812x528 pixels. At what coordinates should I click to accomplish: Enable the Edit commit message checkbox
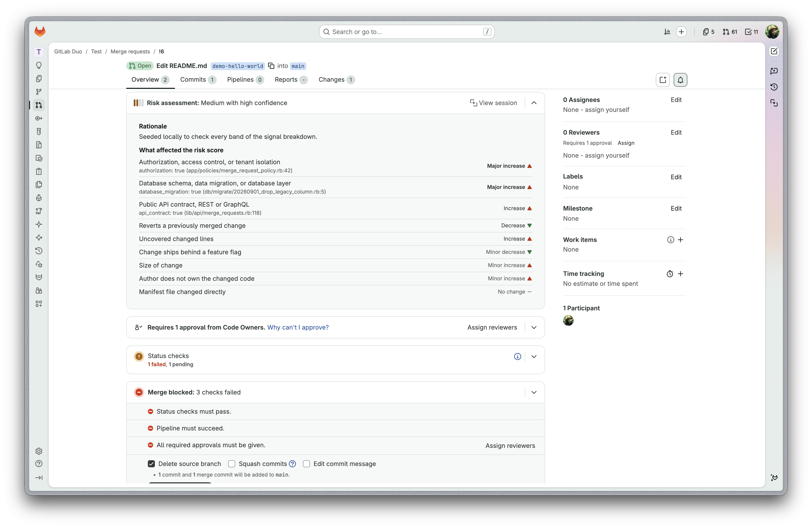(306, 464)
